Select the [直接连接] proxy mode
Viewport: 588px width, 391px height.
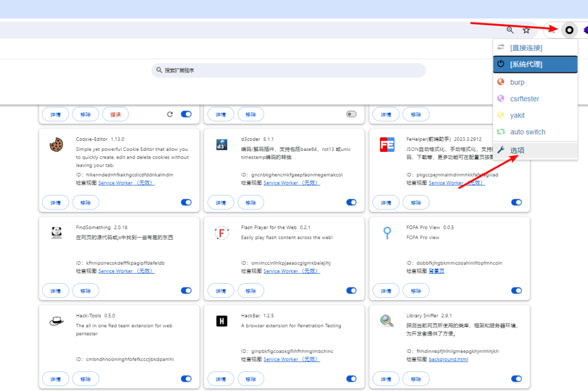point(535,48)
